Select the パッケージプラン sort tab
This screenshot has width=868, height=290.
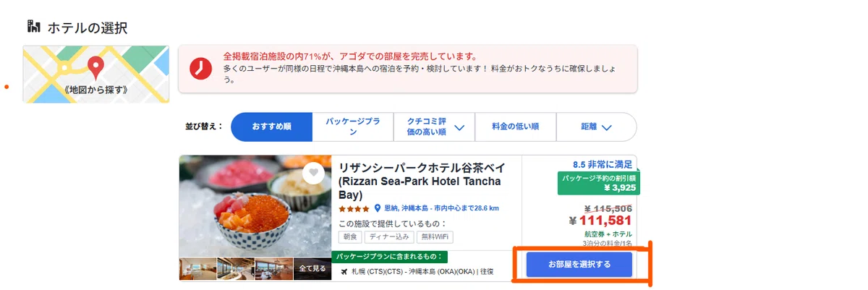coord(352,127)
